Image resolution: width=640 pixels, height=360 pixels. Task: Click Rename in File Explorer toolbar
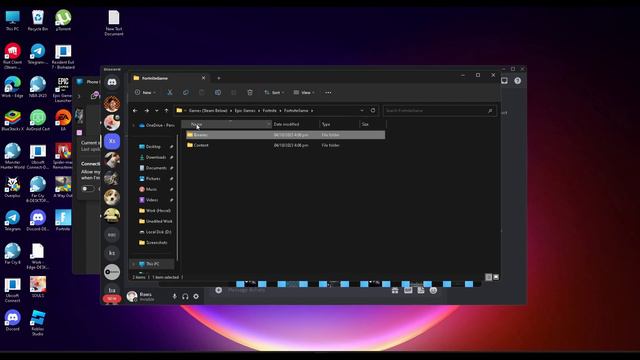(x=218, y=93)
